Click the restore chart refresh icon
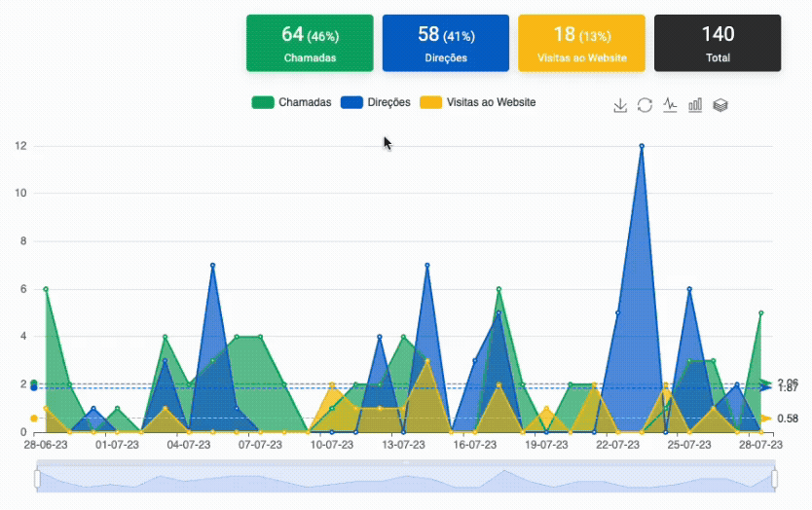 click(x=645, y=105)
